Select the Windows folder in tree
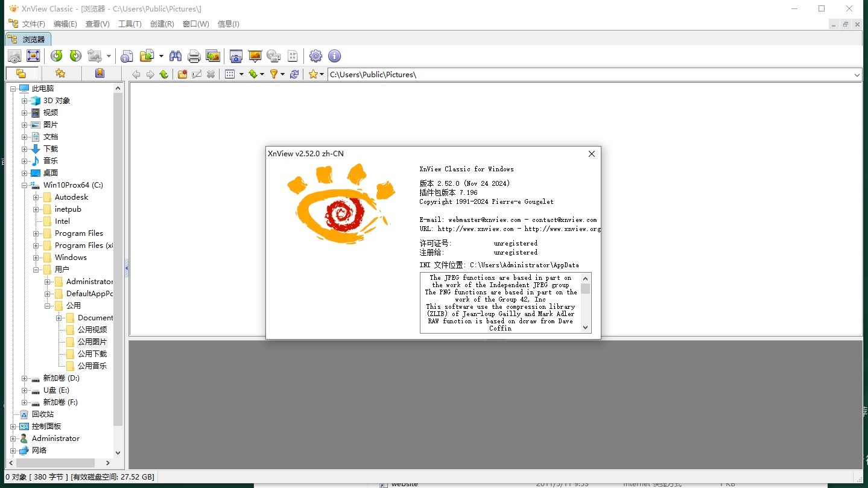 (x=71, y=258)
